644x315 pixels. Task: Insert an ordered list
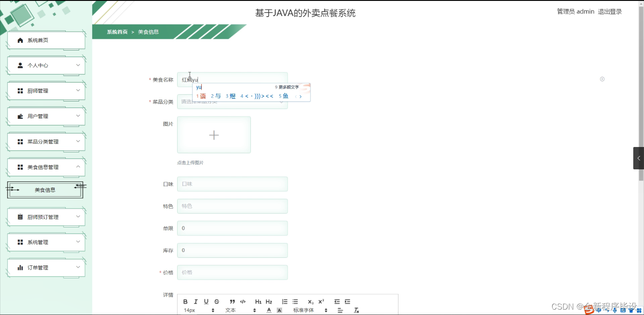(x=284, y=302)
